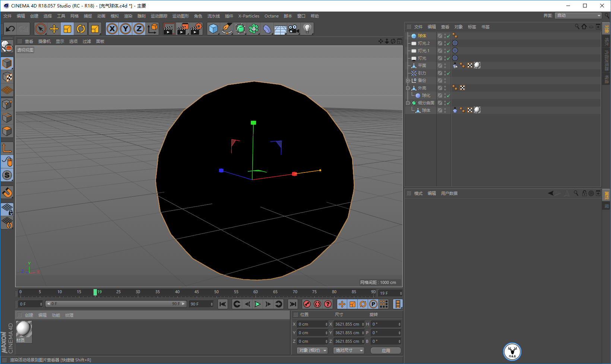Open the 渲染 menu

(x=128, y=16)
